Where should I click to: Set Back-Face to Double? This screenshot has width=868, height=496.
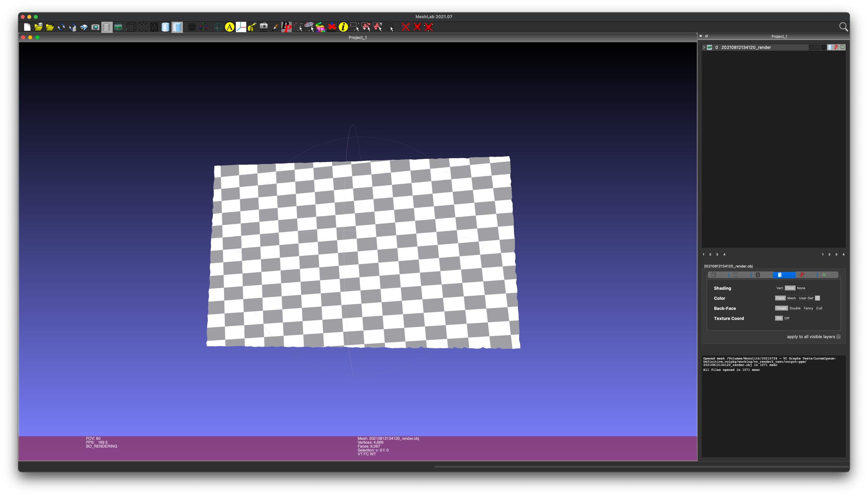795,308
